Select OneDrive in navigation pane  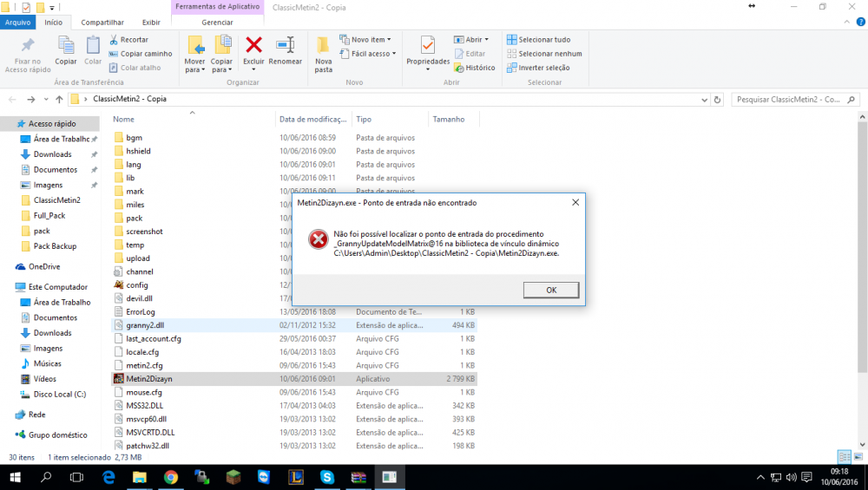pos(44,266)
